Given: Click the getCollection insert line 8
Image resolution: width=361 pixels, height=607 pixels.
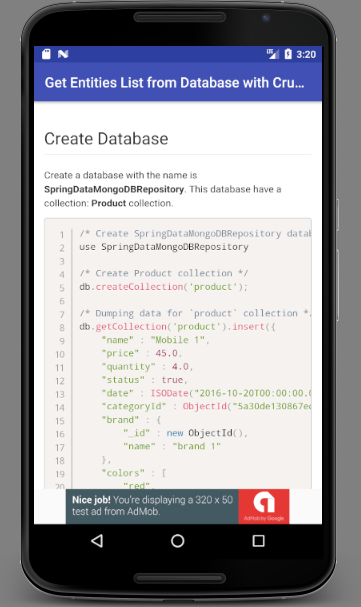Looking at the screenshot, I should [x=177, y=327].
